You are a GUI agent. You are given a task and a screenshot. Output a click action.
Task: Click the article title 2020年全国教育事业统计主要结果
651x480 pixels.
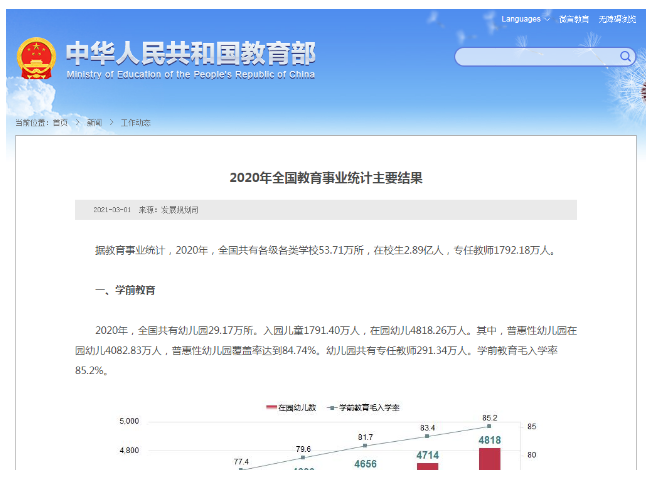[x=326, y=178]
